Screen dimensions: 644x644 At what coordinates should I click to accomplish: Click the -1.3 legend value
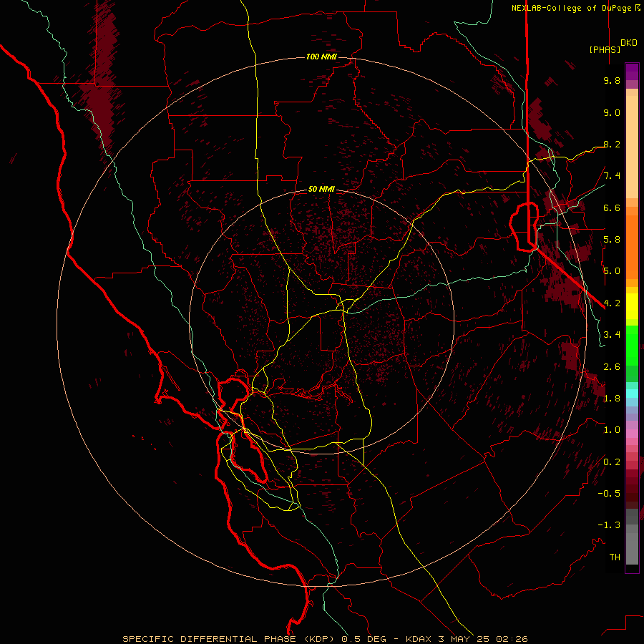609,525
